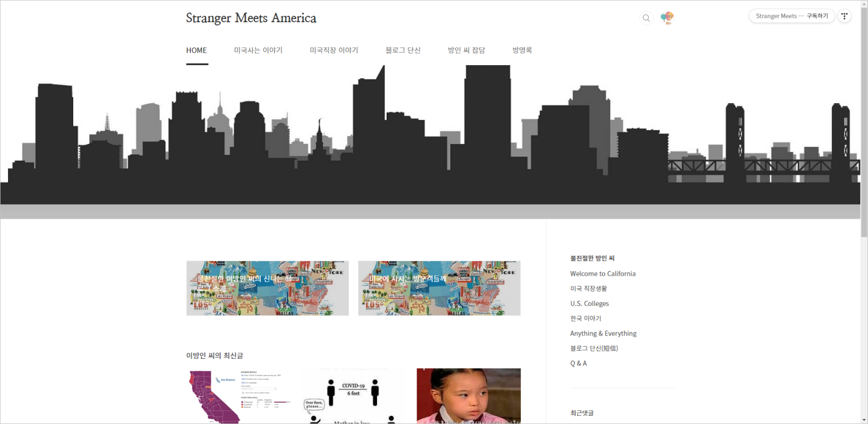Open the 미국에 사시는 방문객들께 banner
868x424 pixels.
point(439,288)
